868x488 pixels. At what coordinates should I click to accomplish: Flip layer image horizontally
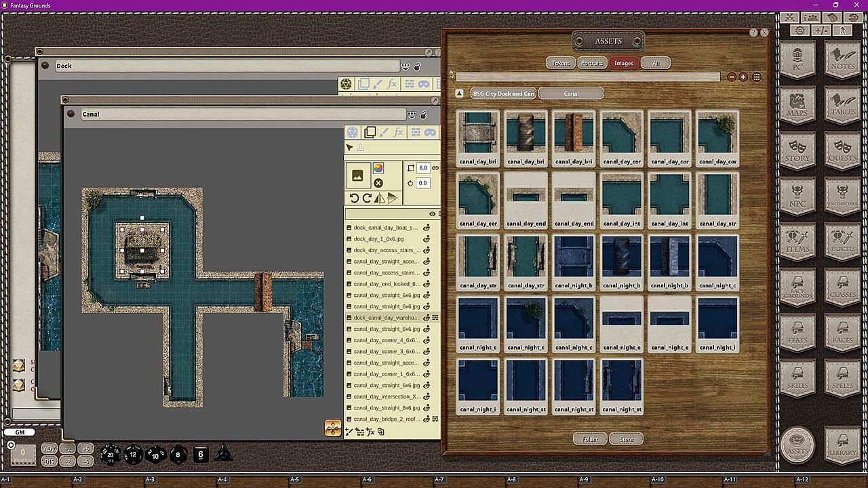(x=380, y=198)
